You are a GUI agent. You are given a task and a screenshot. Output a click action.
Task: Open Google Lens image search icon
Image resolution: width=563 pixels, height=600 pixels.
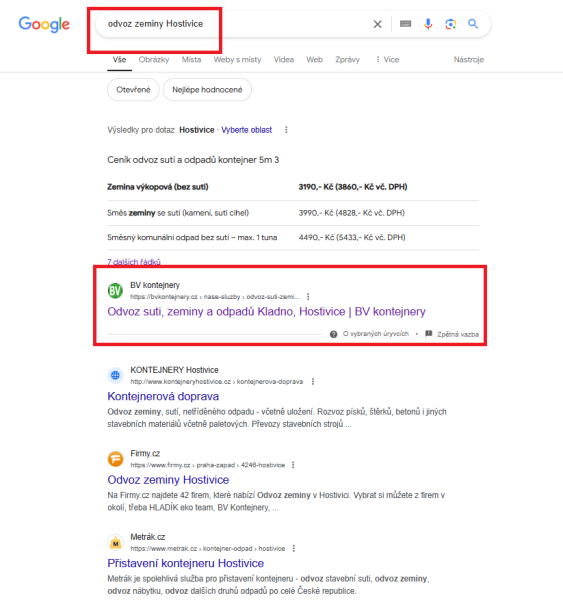[450, 24]
